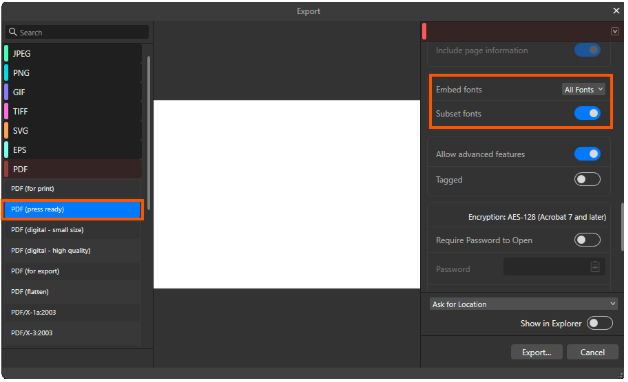
Task: Click the white document preview
Action: 287,194
